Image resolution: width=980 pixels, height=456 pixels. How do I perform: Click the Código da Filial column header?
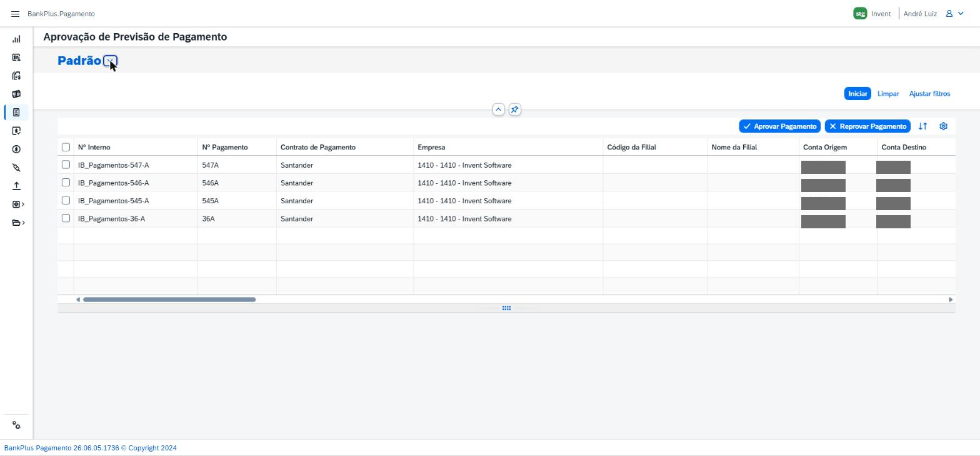(655, 147)
